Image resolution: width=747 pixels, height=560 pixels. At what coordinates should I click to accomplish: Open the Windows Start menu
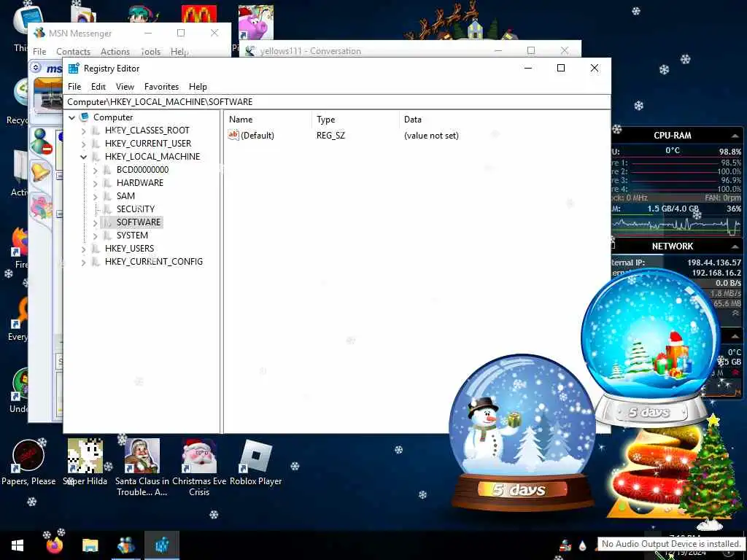click(x=18, y=545)
